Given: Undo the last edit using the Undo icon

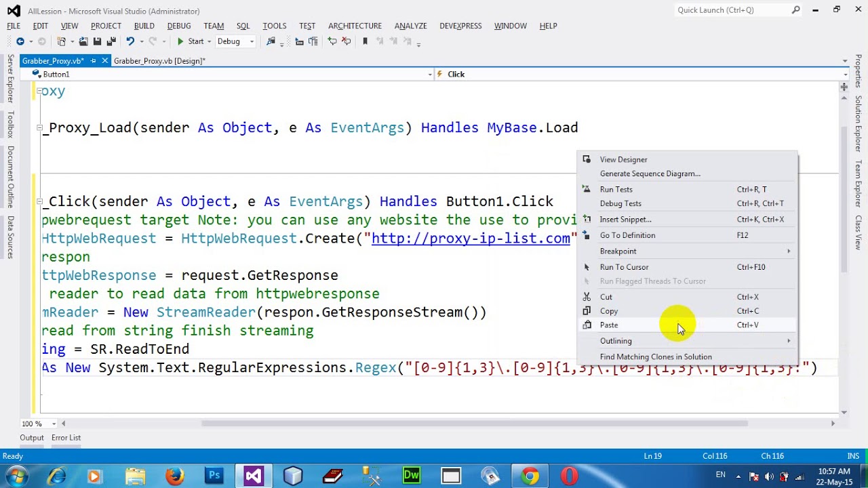Looking at the screenshot, I should (x=130, y=41).
